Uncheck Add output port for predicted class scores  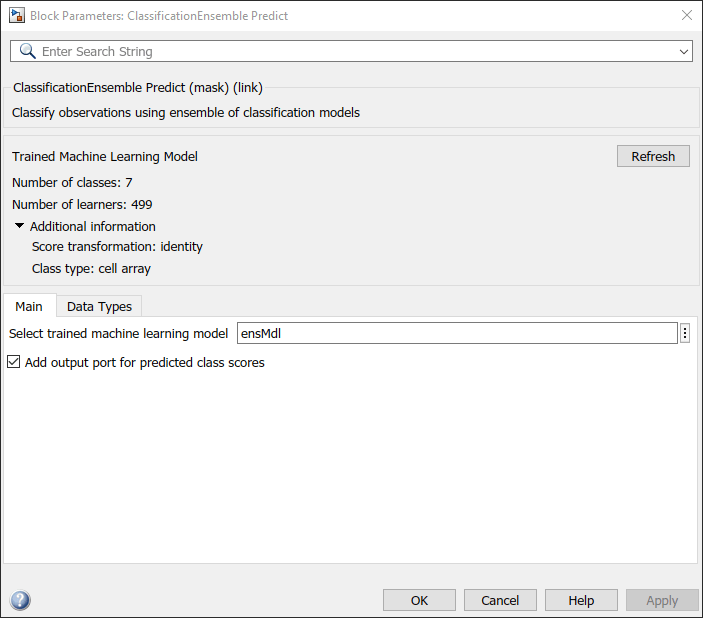(13, 362)
